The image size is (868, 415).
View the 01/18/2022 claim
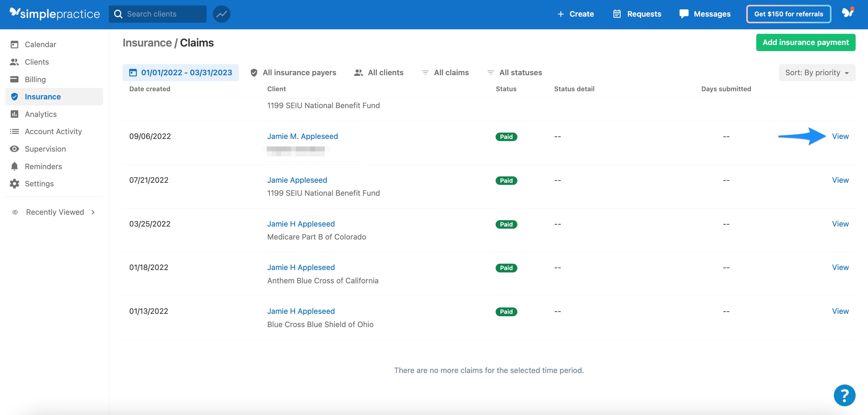click(840, 268)
